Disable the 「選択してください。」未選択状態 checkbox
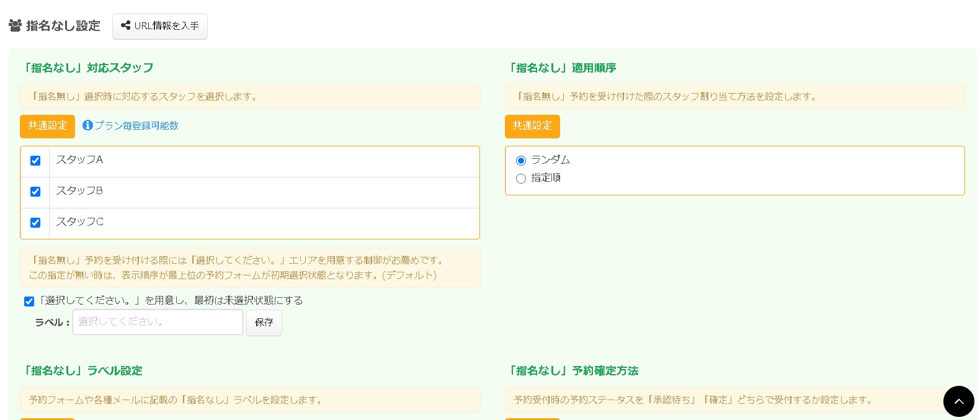This screenshot has width=980, height=420. pos(29,302)
